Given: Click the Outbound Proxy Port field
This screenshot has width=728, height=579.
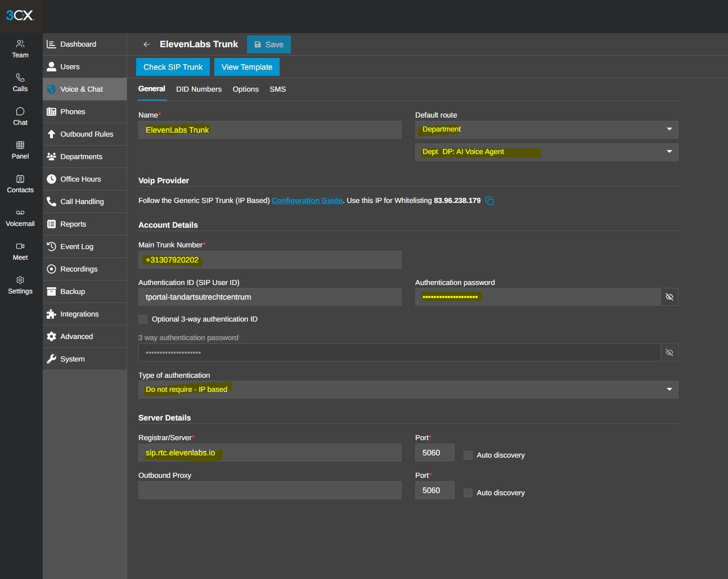Looking at the screenshot, I should coord(435,490).
